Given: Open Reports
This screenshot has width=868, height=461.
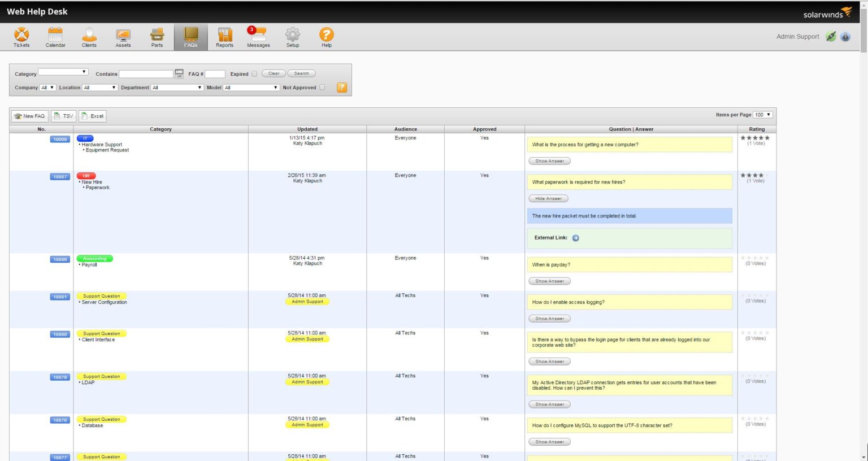Looking at the screenshot, I should tap(224, 36).
